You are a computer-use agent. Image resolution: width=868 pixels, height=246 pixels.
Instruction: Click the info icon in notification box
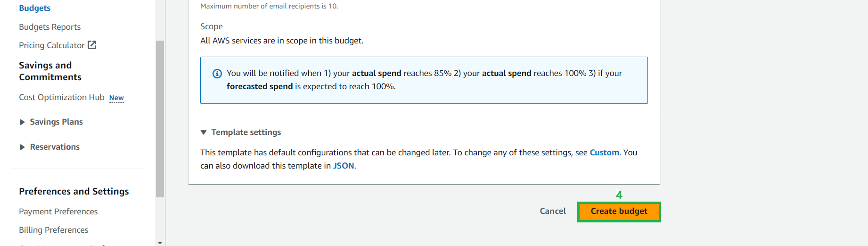click(217, 74)
